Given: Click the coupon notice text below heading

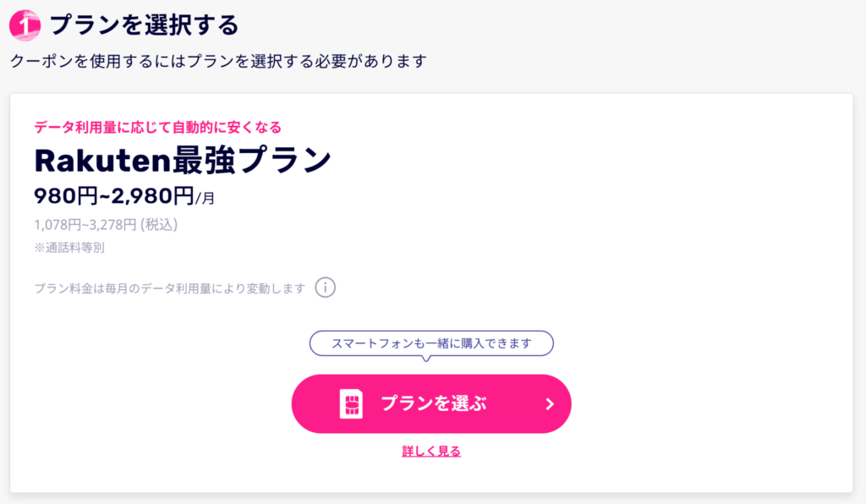Looking at the screenshot, I should (218, 61).
